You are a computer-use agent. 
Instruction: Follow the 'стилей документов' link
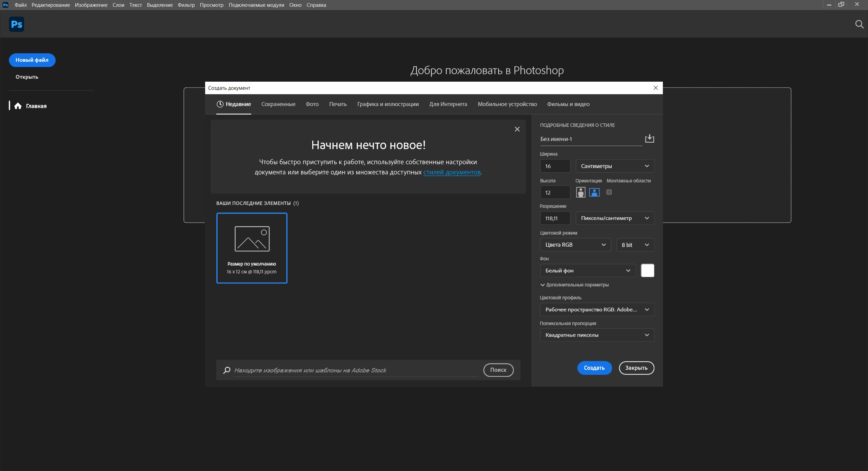click(452, 172)
